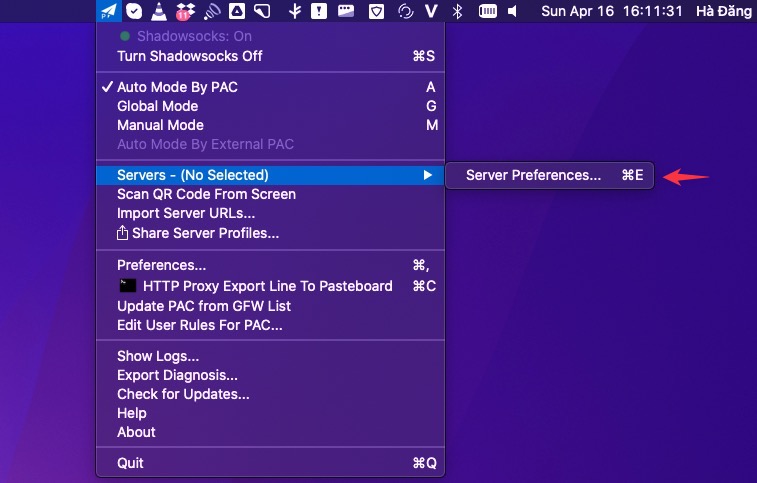Click the terminal icon beside HTTP Proxy Export
Image resolution: width=757 pixels, height=483 pixels.
[x=128, y=286]
